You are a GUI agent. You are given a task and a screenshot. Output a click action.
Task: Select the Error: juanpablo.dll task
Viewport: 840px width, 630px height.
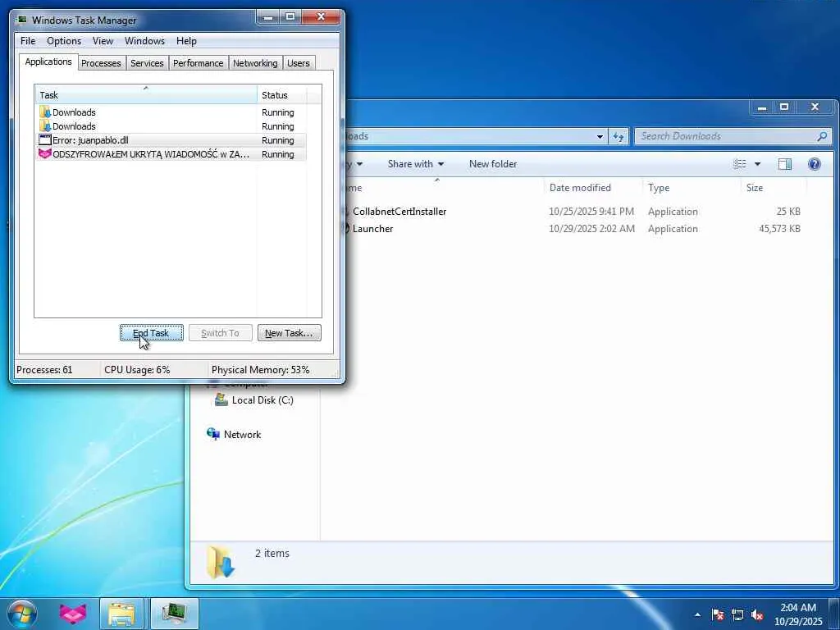pos(171,140)
